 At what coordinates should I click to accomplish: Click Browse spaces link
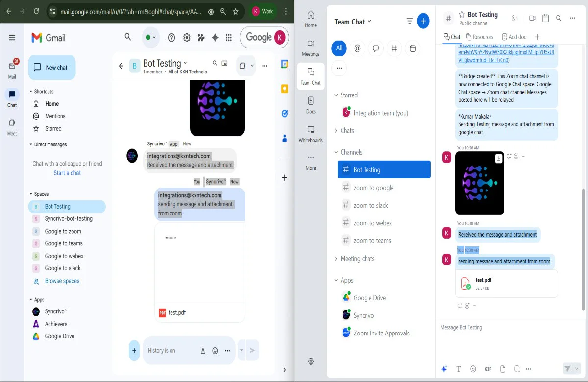click(x=62, y=281)
